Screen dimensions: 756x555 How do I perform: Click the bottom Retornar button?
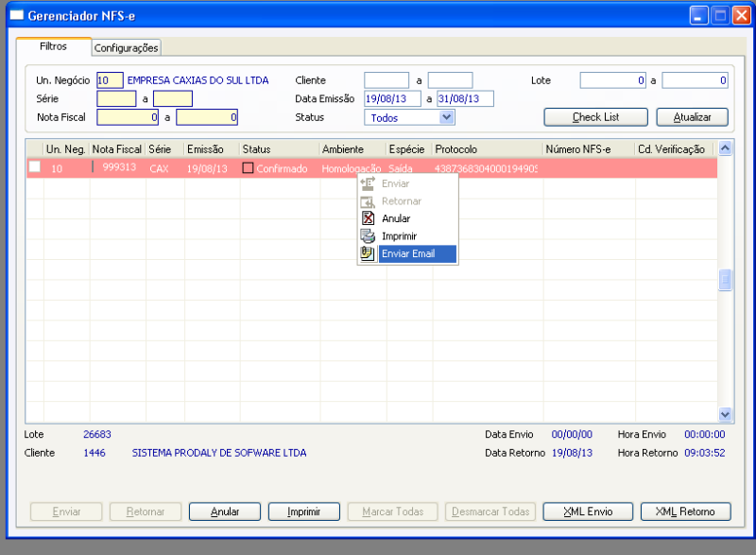coord(146,512)
